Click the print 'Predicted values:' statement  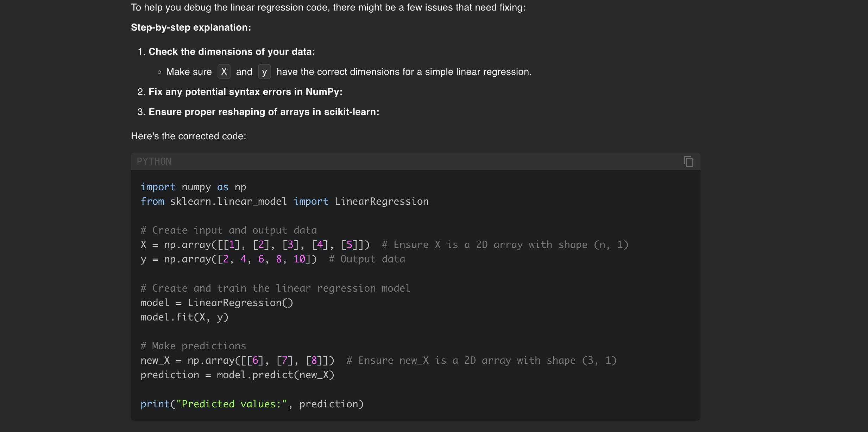click(252, 404)
